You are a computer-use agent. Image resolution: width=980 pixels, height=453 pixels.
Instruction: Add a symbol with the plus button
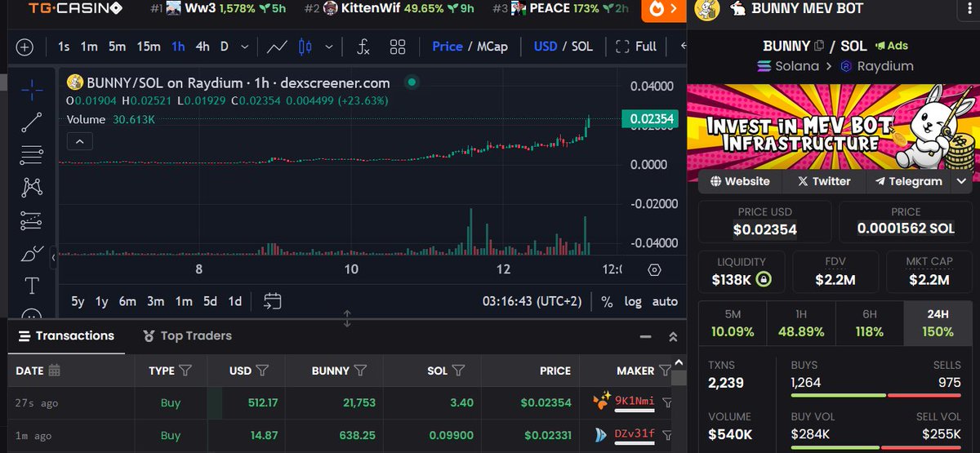(24, 47)
